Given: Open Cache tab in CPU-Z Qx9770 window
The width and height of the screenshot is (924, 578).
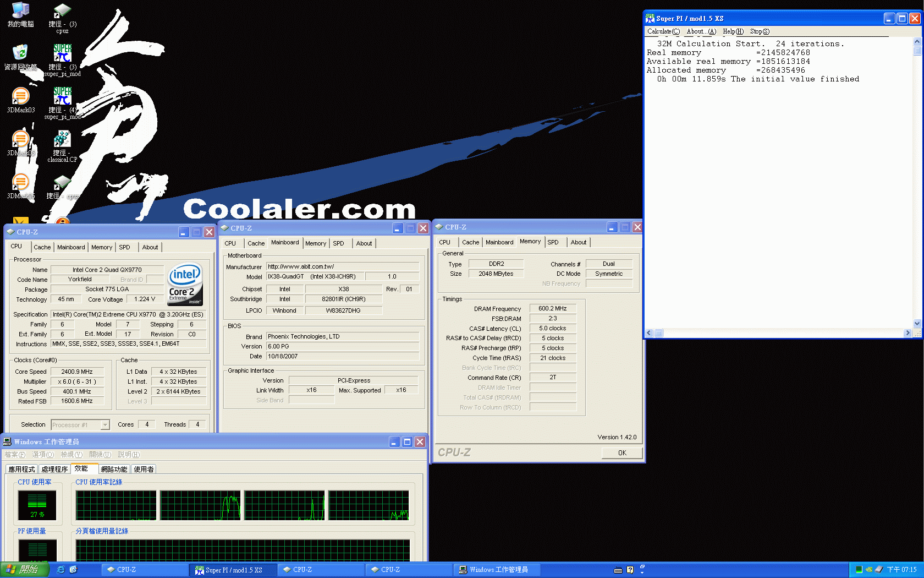Looking at the screenshot, I should click(42, 247).
